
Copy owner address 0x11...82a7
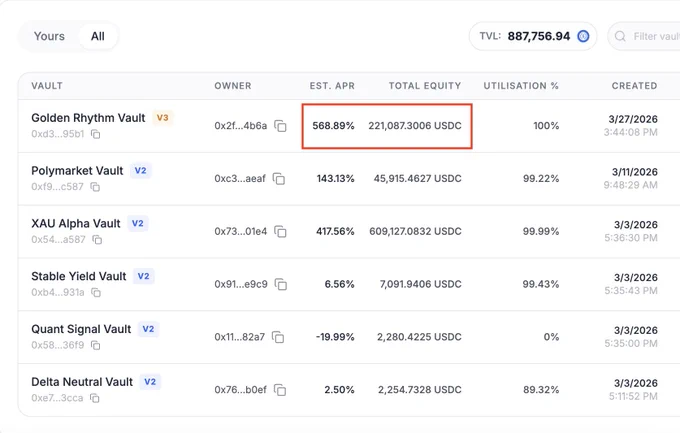(278, 337)
